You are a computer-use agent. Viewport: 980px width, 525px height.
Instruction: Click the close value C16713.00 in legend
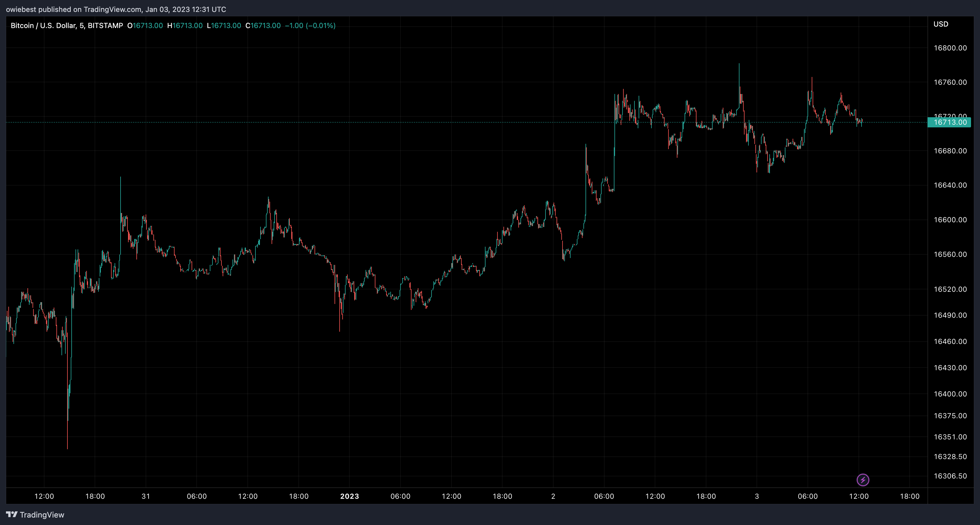[x=263, y=25]
